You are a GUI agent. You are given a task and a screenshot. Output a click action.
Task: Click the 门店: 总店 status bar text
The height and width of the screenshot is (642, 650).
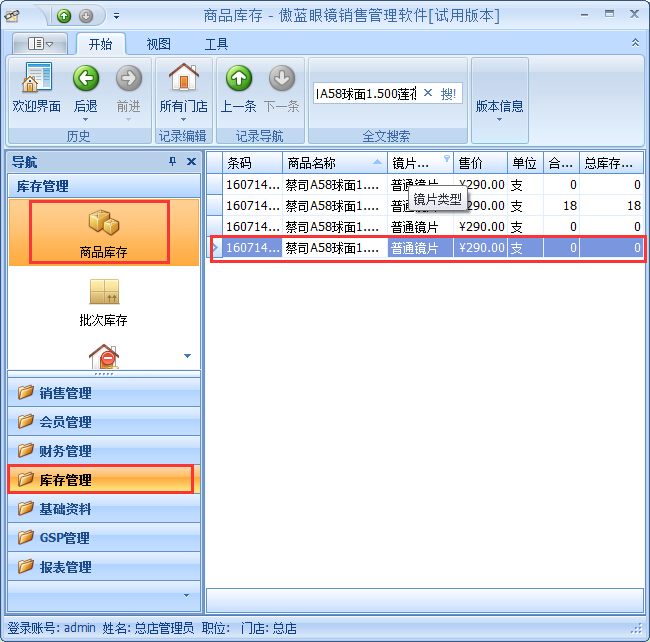click(x=269, y=628)
